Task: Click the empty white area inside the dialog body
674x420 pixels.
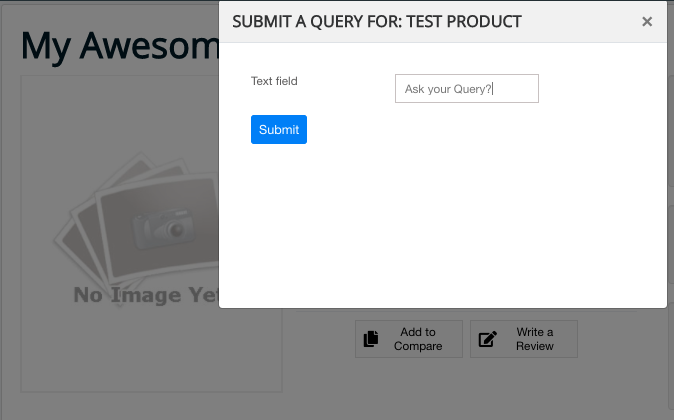Action: click(450, 220)
